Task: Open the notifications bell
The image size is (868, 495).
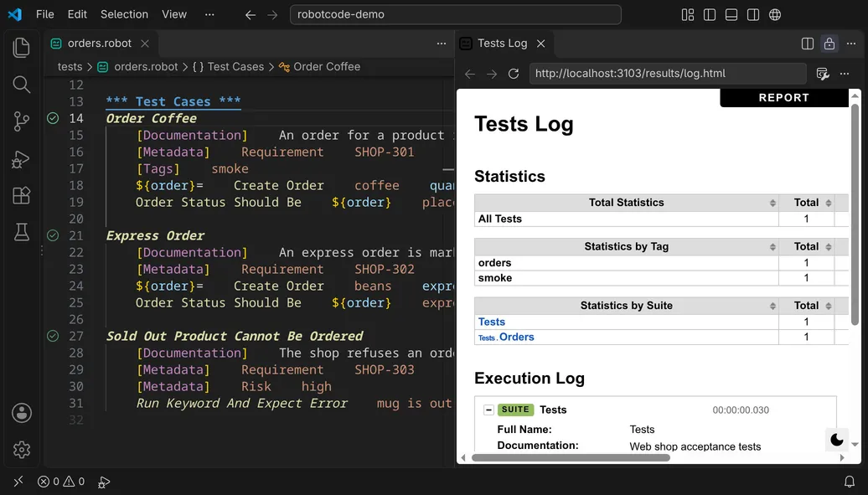Action: [x=850, y=482]
